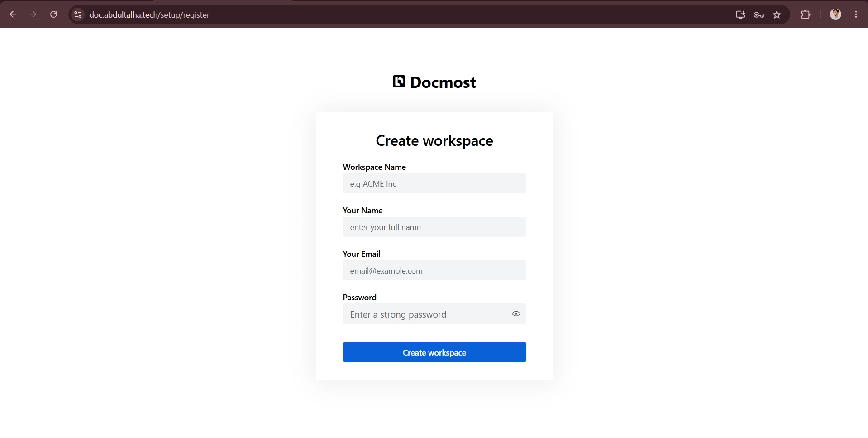This screenshot has width=868, height=438.
Task: Click the blue Create workspace button
Action: point(434,352)
